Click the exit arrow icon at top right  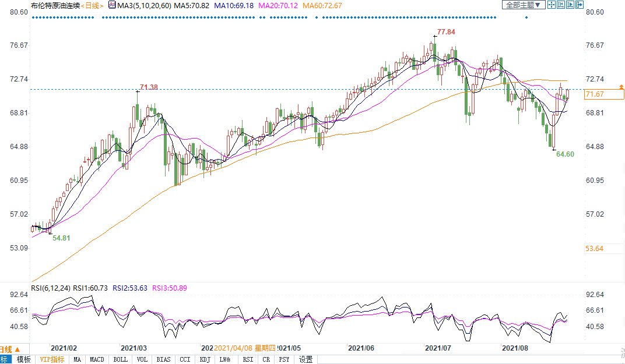580,5
